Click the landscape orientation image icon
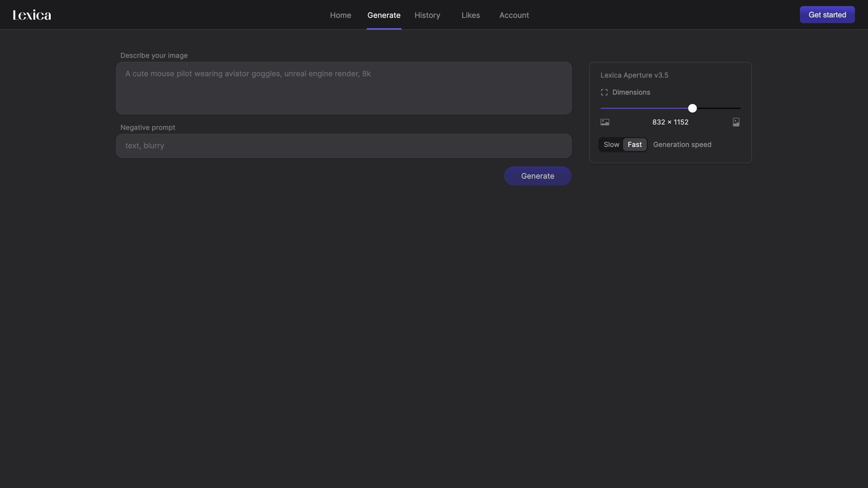Viewport: 868px width, 488px height. (604, 122)
